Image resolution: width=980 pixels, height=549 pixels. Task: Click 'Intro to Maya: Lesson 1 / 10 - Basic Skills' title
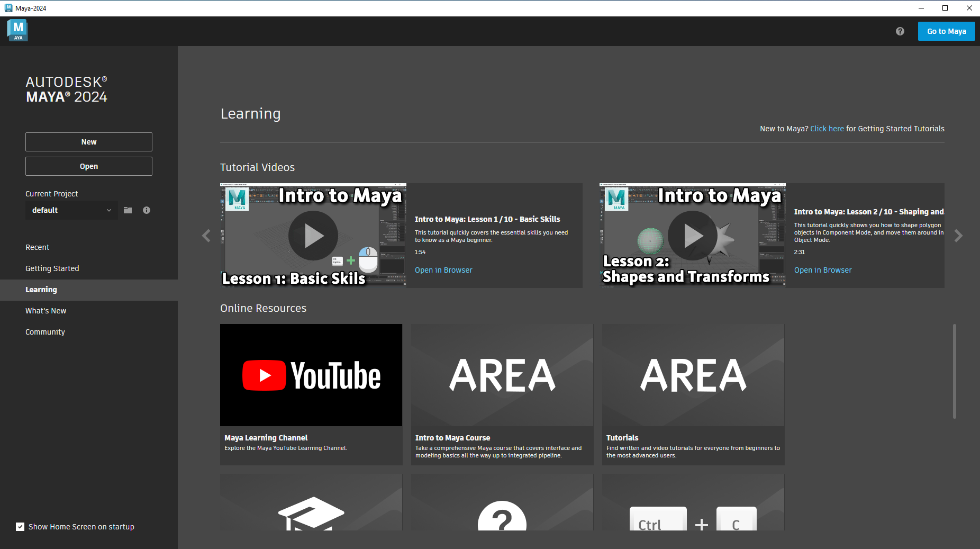[487, 219]
